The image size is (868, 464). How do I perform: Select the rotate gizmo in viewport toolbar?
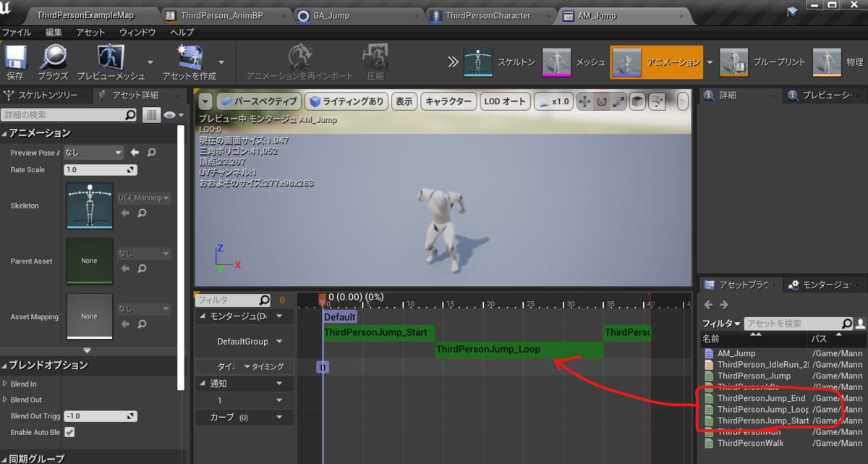[x=602, y=102]
